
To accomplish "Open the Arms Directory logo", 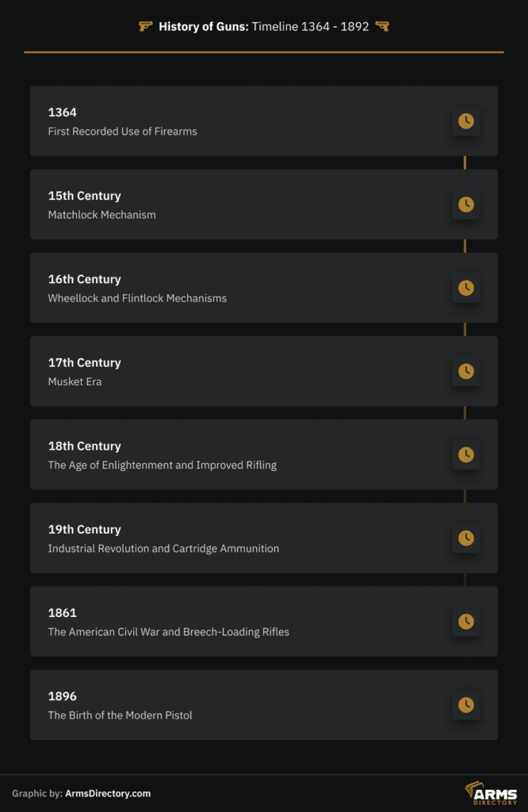I will (491, 793).
